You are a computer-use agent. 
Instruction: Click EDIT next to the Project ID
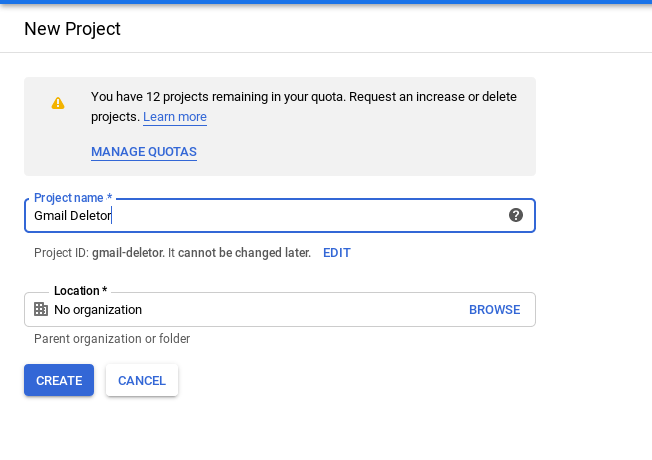coord(337,253)
